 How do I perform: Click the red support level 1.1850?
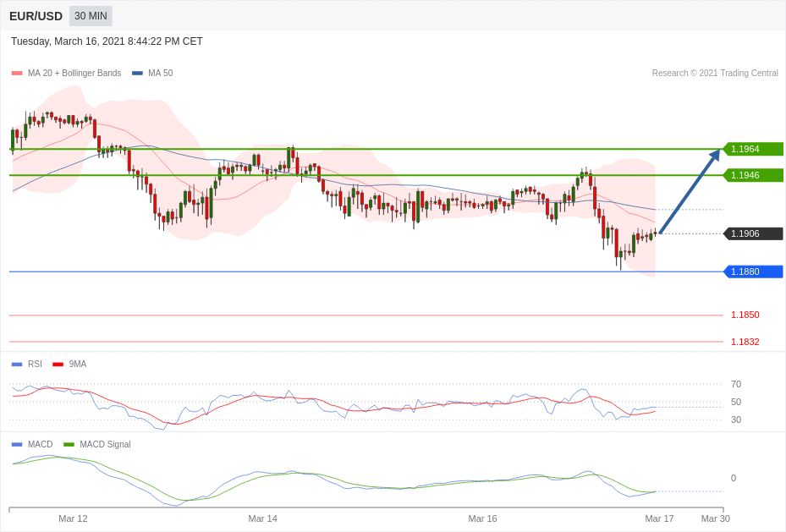point(745,315)
